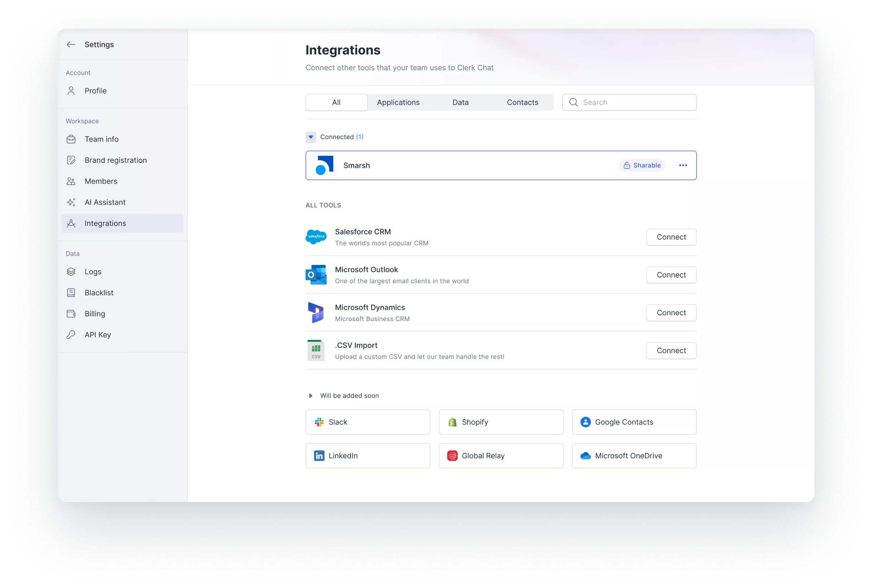Connect Microsoft Outlook
Screen dimensions: 872x588
671,275
